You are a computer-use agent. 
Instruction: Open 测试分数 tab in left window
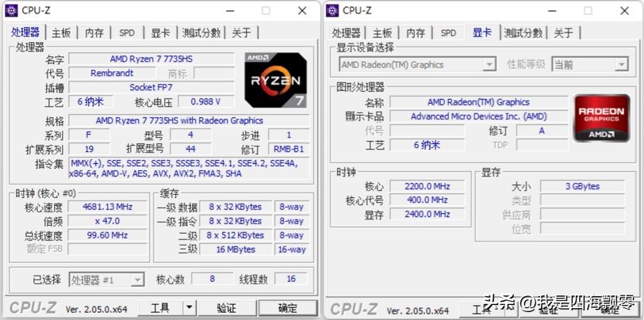point(201,32)
